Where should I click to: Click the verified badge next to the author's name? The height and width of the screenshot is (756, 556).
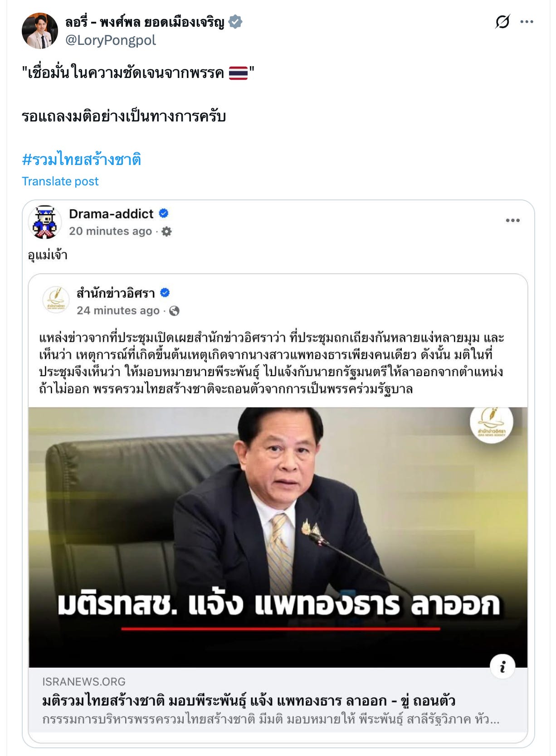coord(235,22)
